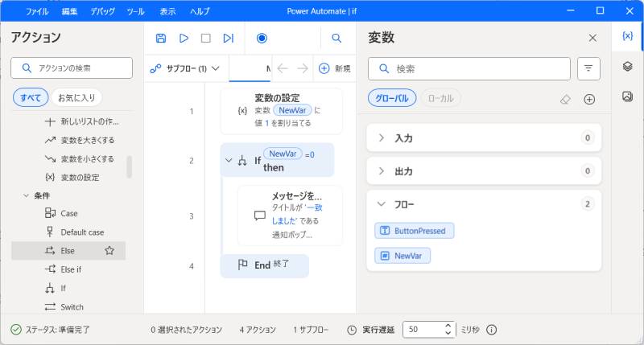Click the Run next action icon
The image size is (644, 345).
point(228,38)
